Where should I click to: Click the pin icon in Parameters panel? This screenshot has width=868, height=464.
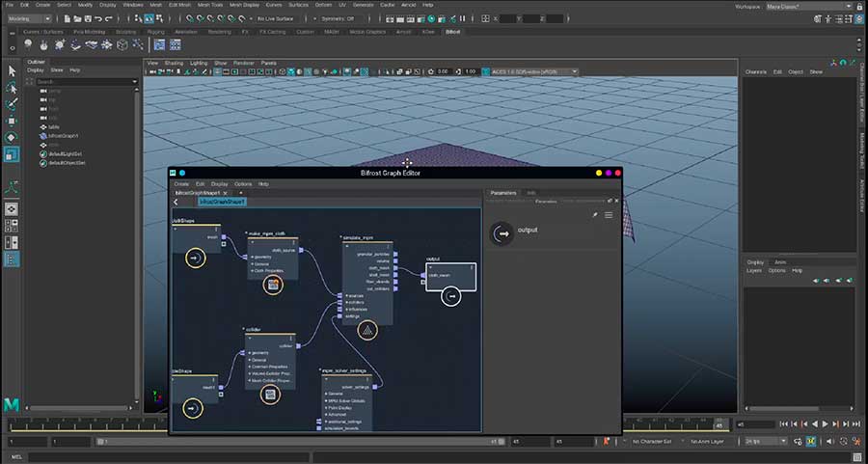[x=594, y=215]
